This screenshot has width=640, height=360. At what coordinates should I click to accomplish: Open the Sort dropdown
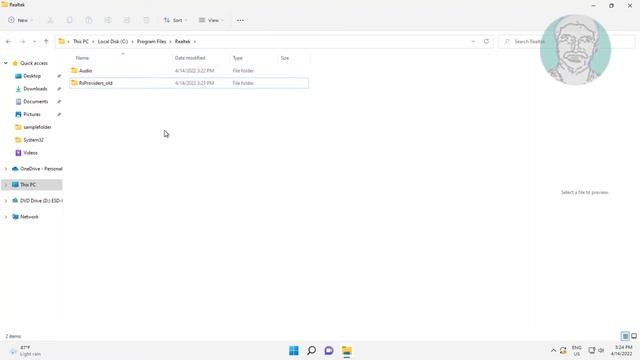coord(175,20)
